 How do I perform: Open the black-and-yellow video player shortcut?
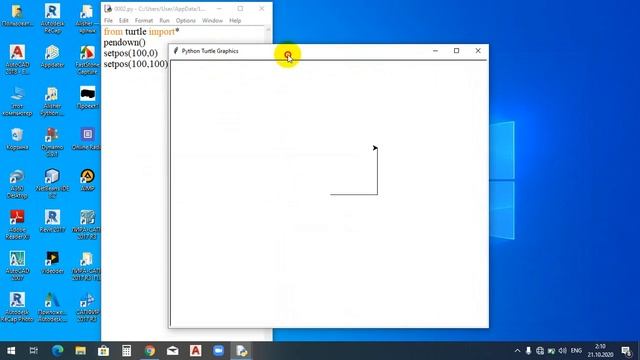[x=52, y=262]
